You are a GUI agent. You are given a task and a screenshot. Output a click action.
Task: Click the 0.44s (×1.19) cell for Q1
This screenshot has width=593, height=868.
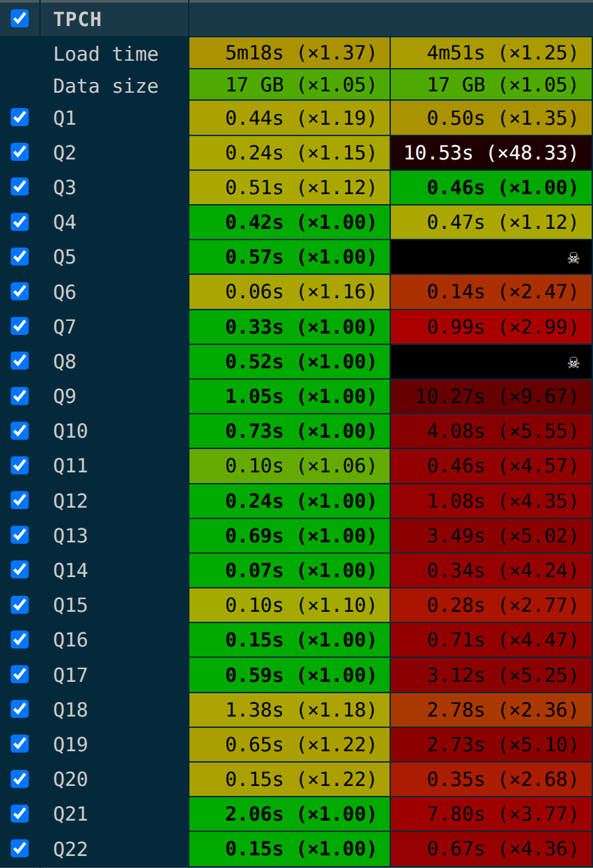click(x=289, y=118)
